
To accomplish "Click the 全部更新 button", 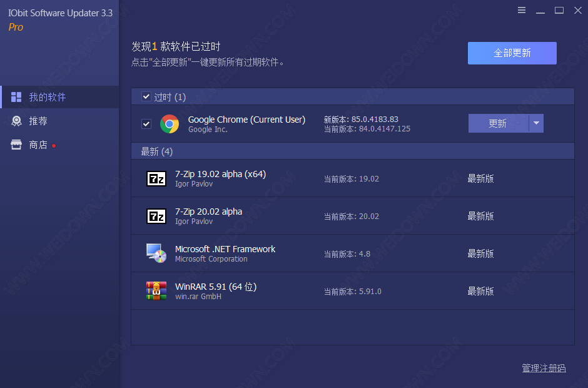I will (x=512, y=53).
